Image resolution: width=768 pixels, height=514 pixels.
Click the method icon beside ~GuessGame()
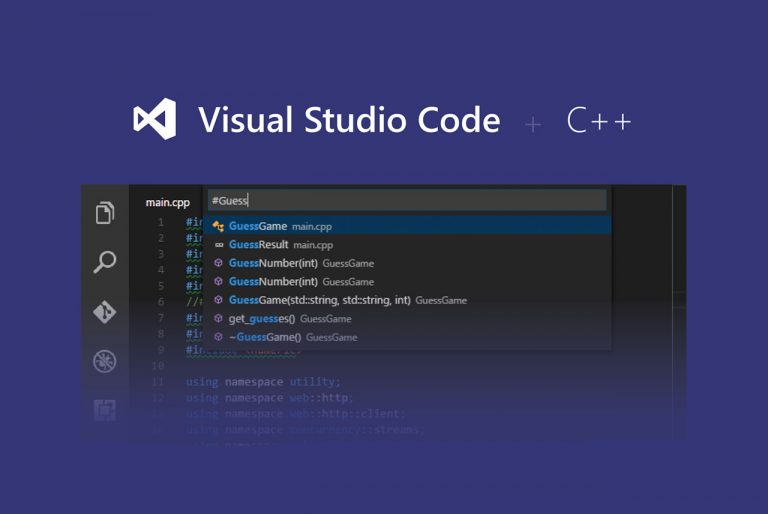[x=218, y=337]
